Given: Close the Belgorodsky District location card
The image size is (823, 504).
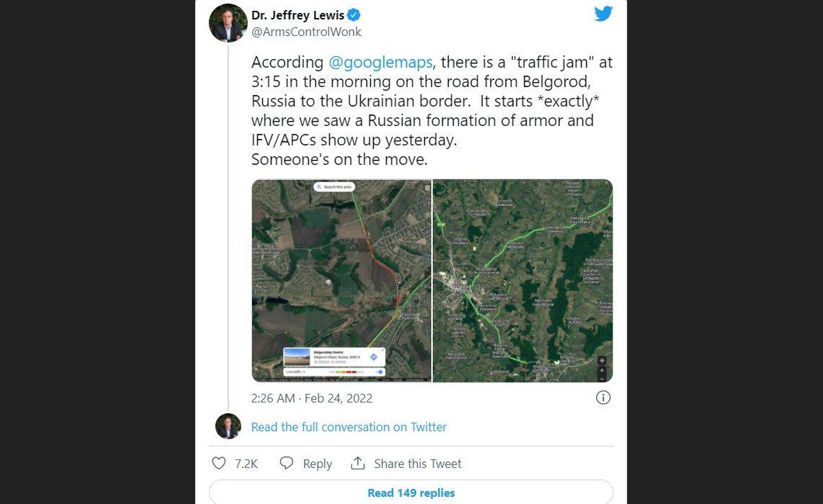Looking at the screenshot, I should tap(382, 351).
